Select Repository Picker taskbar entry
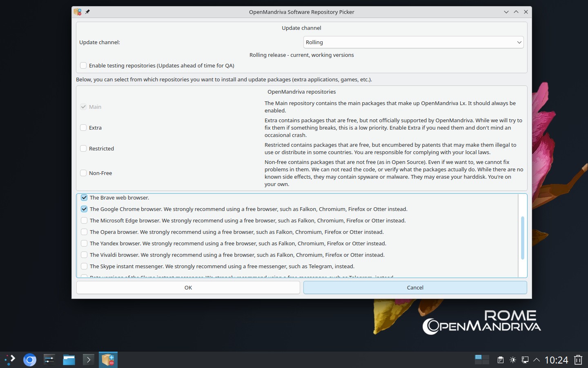The width and height of the screenshot is (588, 368). tap(108, 360)
